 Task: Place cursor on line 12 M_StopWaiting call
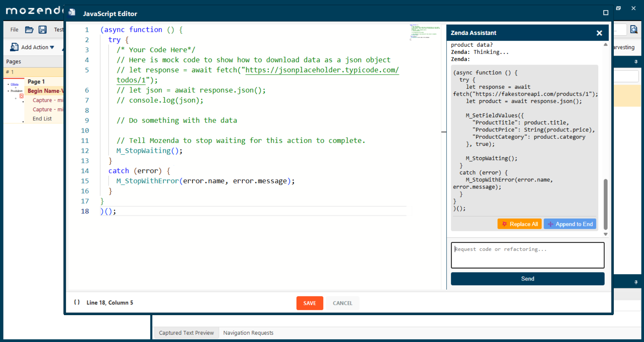click(149, 151)
